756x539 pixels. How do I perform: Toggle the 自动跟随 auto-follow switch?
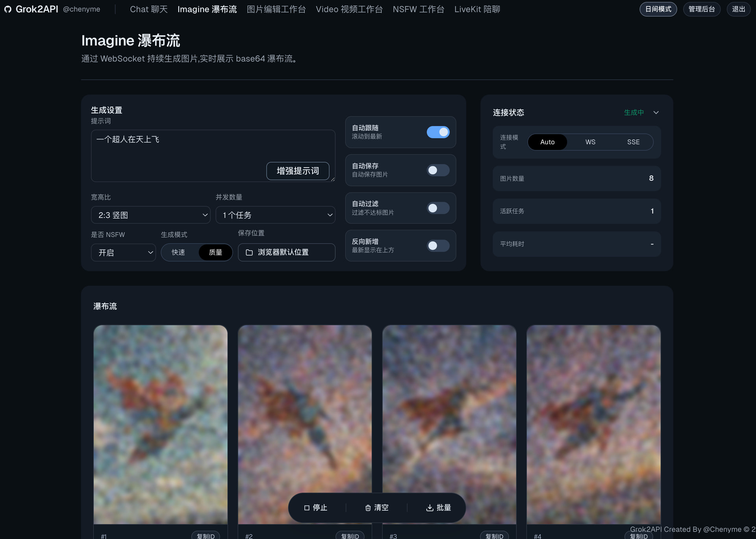438,132
